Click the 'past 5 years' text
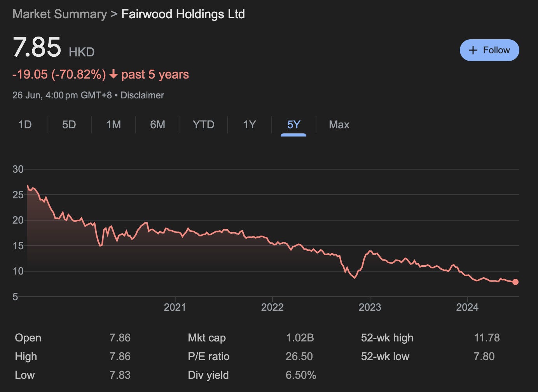Screen dimensions: 538x392 [155, 74]
